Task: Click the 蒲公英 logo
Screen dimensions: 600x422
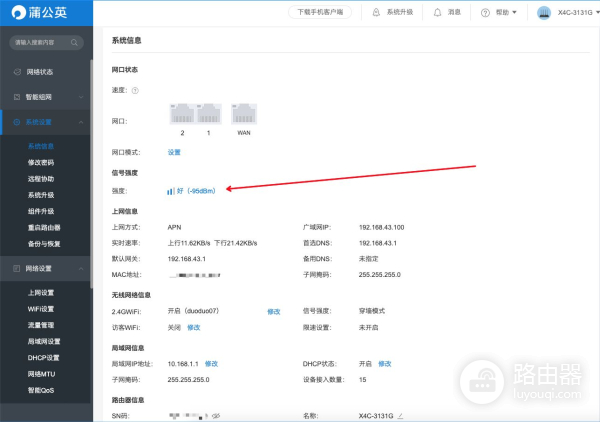Action: [x=39, y=13]
